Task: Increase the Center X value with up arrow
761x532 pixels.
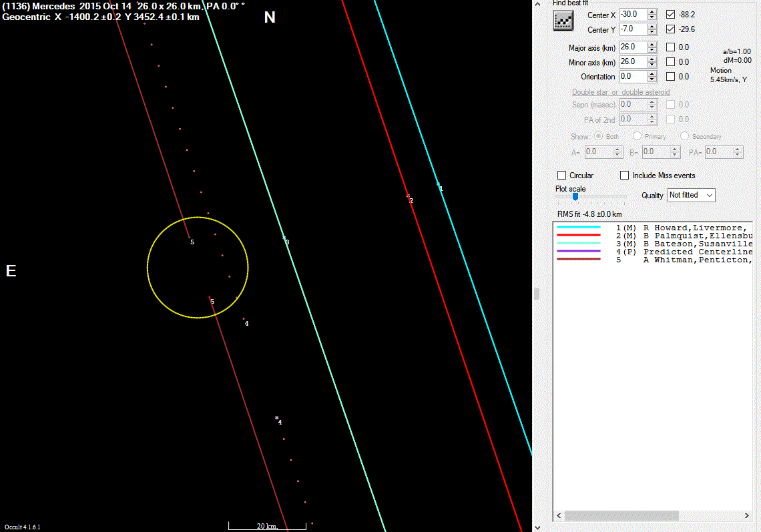Action: coord(652,11)
